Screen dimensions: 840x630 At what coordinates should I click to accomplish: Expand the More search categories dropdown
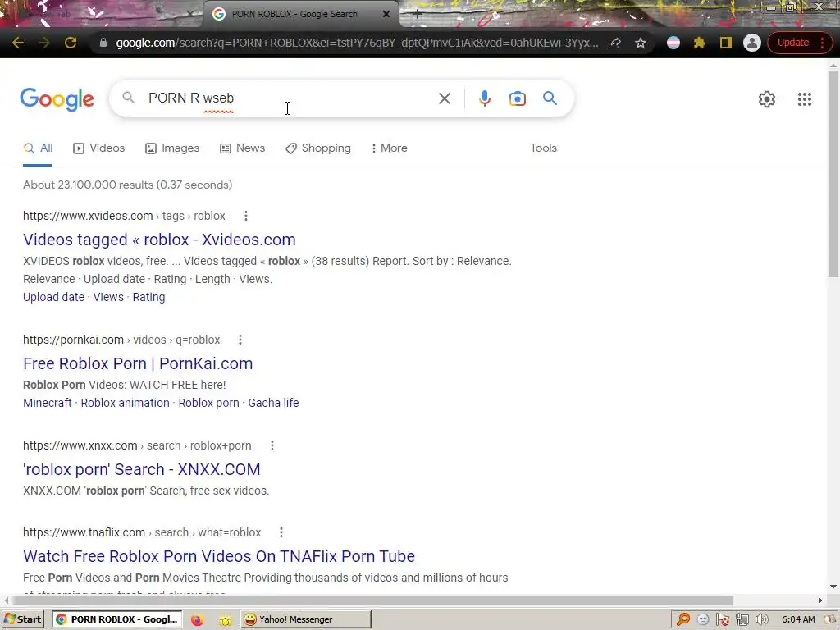pyautogui.click(x=389, y=148)
